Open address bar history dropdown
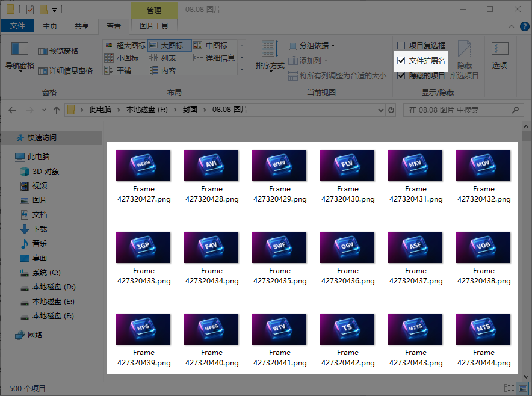The height and width of the screenshot is (396, 532). coord(381,110)
